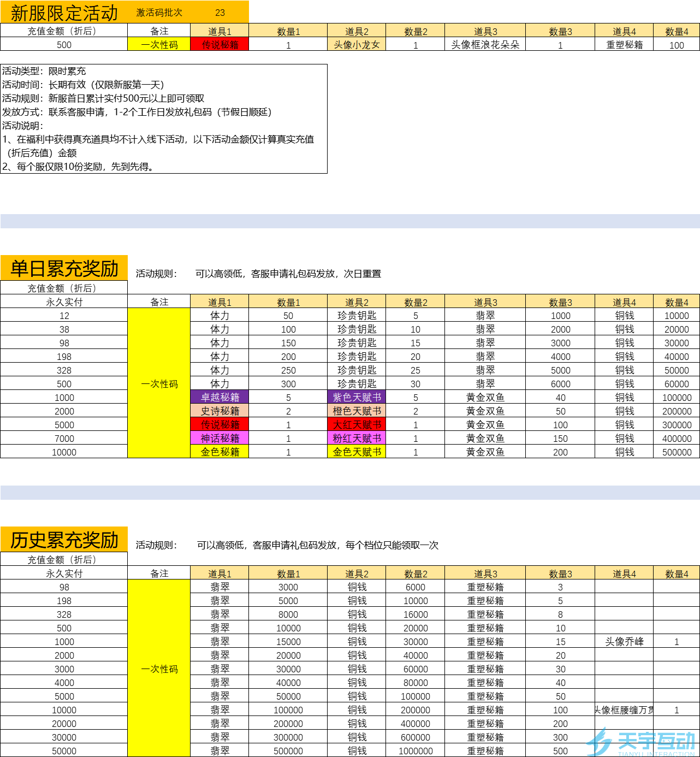This screenshot has height=757, width=700.
Task: Select the red 大红天赋书 cell
Action: point(357,424)
